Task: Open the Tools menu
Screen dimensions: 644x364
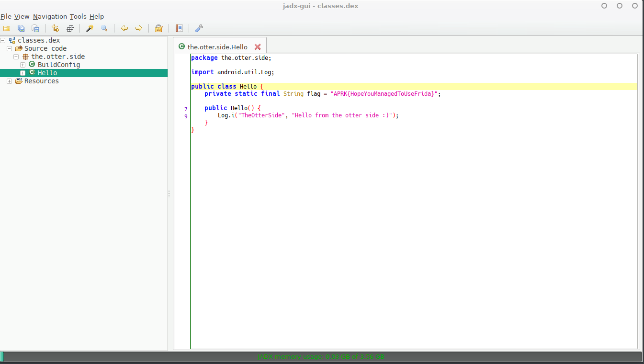Action: [x=78, y=16]
